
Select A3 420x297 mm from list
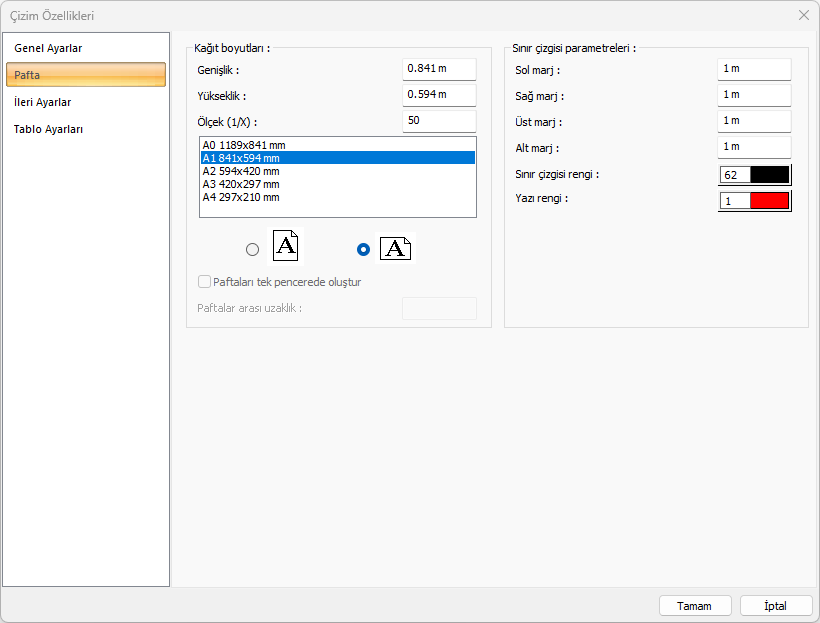coord(241,184)
